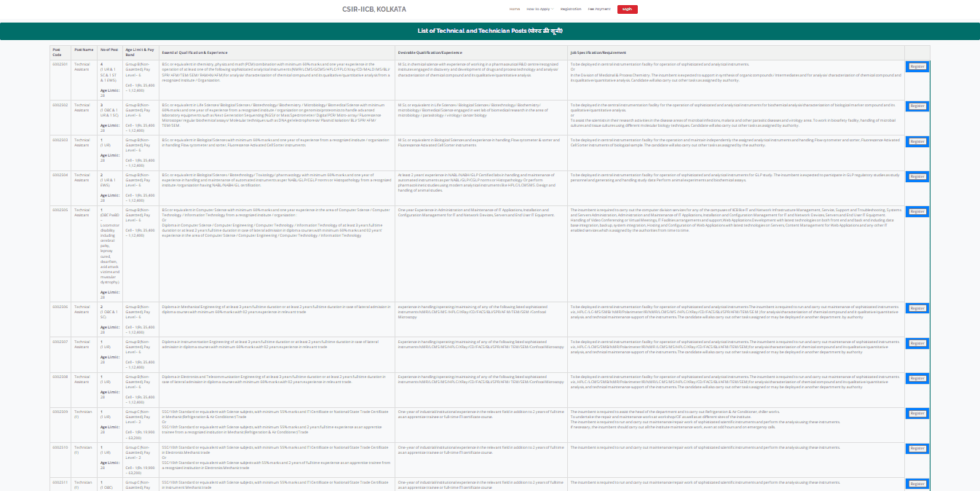Open the Fee Payment link

pos(599,9)
